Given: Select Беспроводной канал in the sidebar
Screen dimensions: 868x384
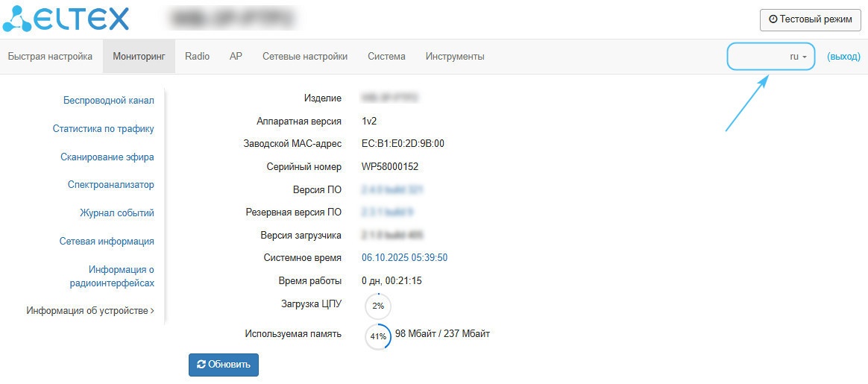Looking at the screenshot, I should [x=109, y=100].
